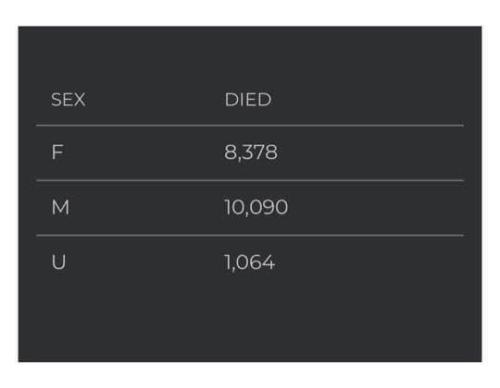Select the 8,378 died value

click(251, 152)
